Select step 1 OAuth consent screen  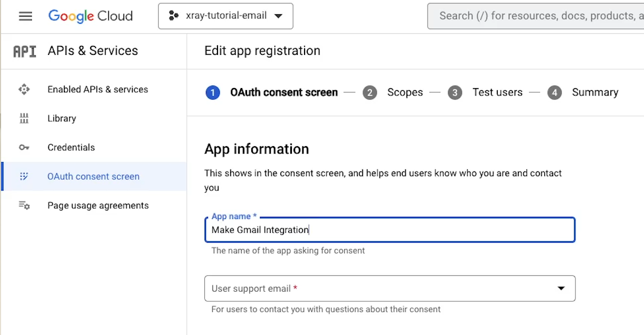[284, 92]
